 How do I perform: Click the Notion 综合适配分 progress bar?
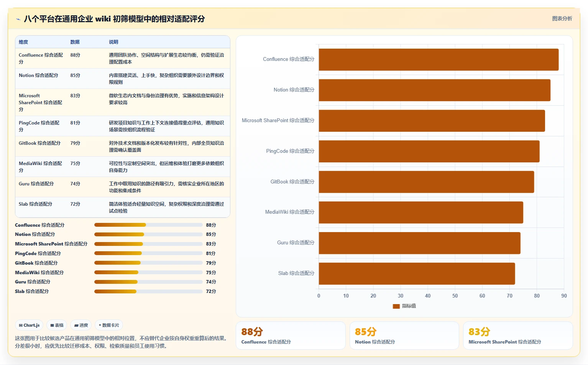(x=148, y=234)
